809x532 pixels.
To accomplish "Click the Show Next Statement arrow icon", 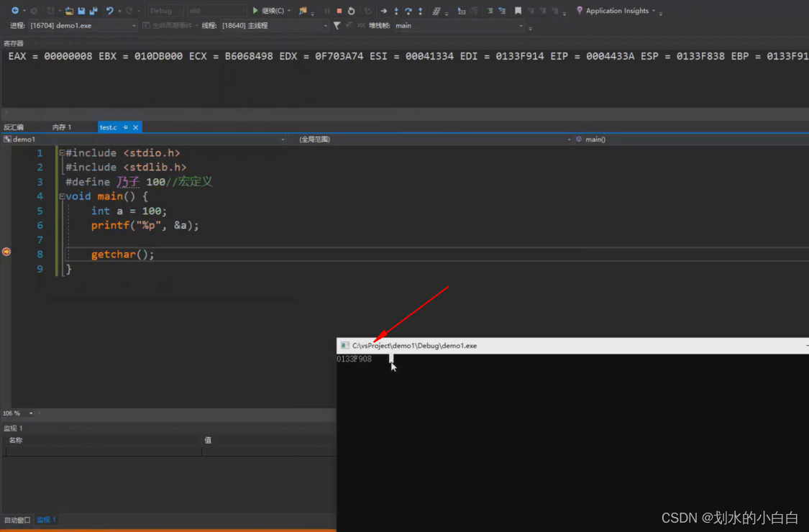I will click(383, 11).
